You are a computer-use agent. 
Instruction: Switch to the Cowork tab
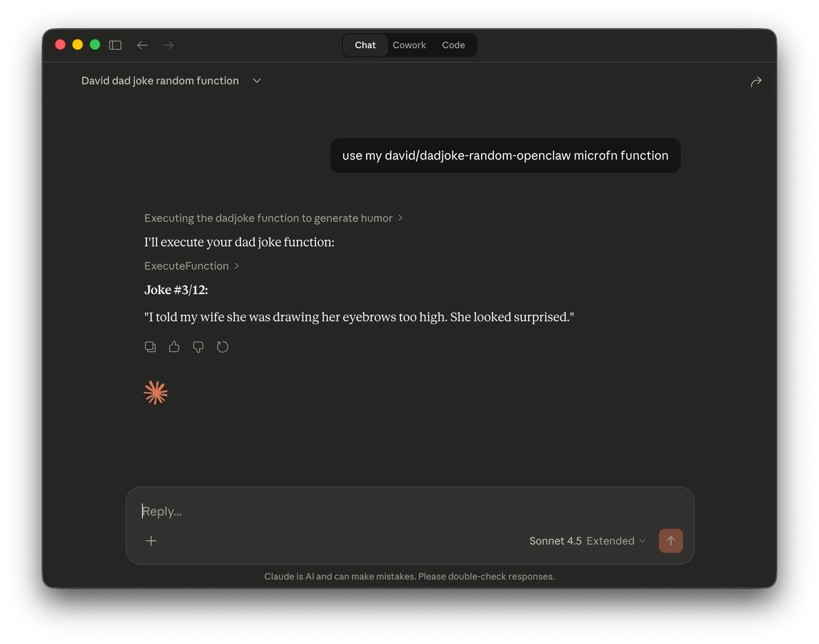pos(409,45)
